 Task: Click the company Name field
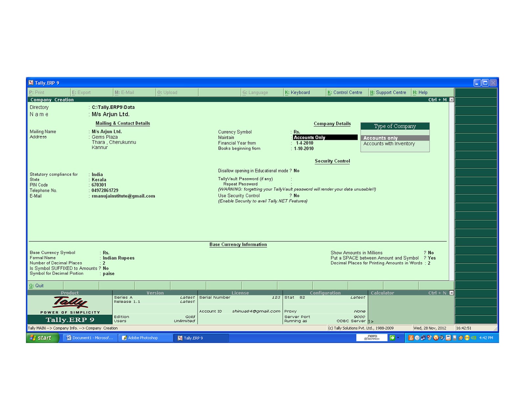111,114
